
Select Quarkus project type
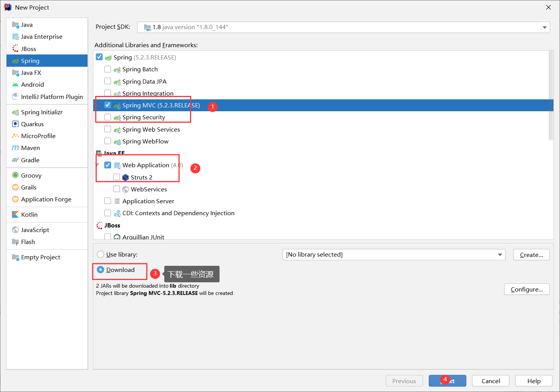pyautogui.click(x=47, y=124)
